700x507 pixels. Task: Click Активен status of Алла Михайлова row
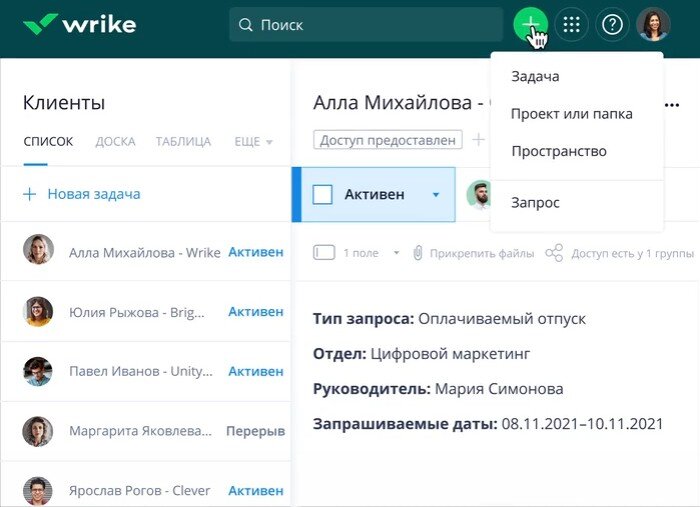point(256,252)
